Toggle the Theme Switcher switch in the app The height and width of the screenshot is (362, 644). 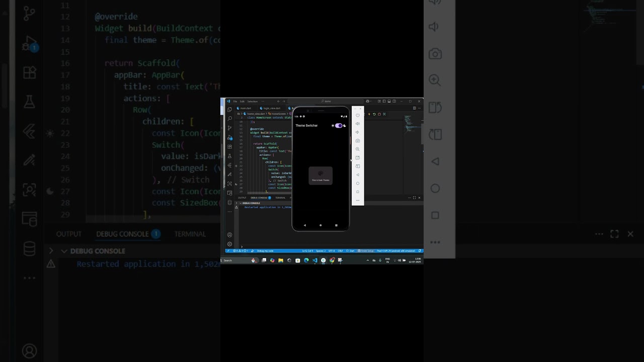pos(339,126)
